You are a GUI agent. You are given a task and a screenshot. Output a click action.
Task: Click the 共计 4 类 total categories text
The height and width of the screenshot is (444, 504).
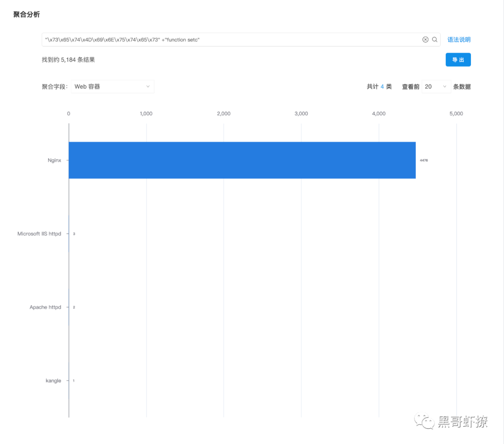tap(379, 86)
